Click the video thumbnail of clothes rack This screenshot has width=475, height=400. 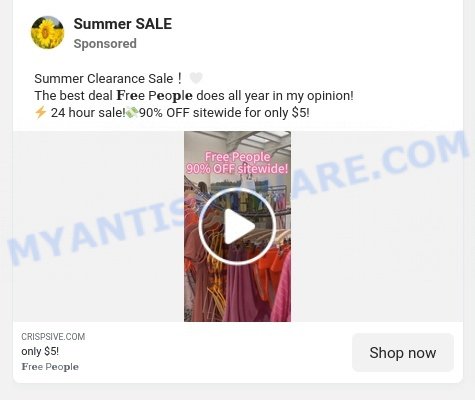237,226
